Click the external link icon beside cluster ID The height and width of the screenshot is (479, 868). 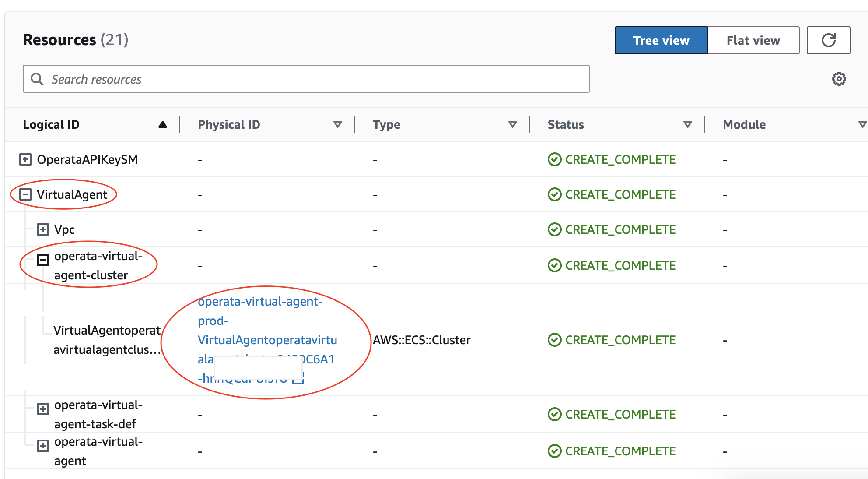click(x=298, y=378)
